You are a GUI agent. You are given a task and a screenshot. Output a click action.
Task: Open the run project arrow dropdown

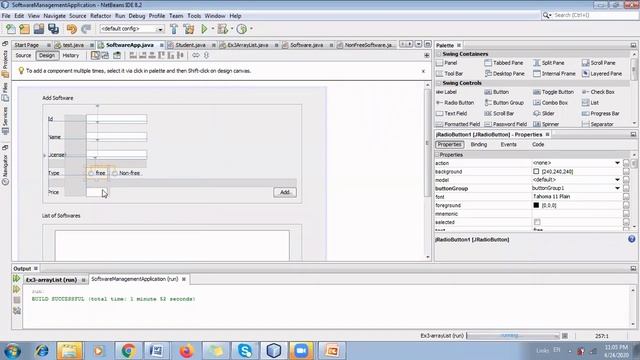tap(213, 29)
